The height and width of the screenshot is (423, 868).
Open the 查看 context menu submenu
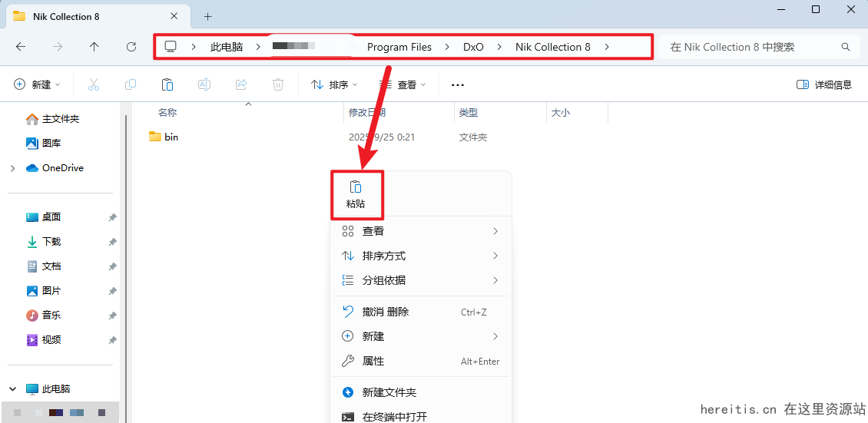pyautogui.click(x=421, y=231)
